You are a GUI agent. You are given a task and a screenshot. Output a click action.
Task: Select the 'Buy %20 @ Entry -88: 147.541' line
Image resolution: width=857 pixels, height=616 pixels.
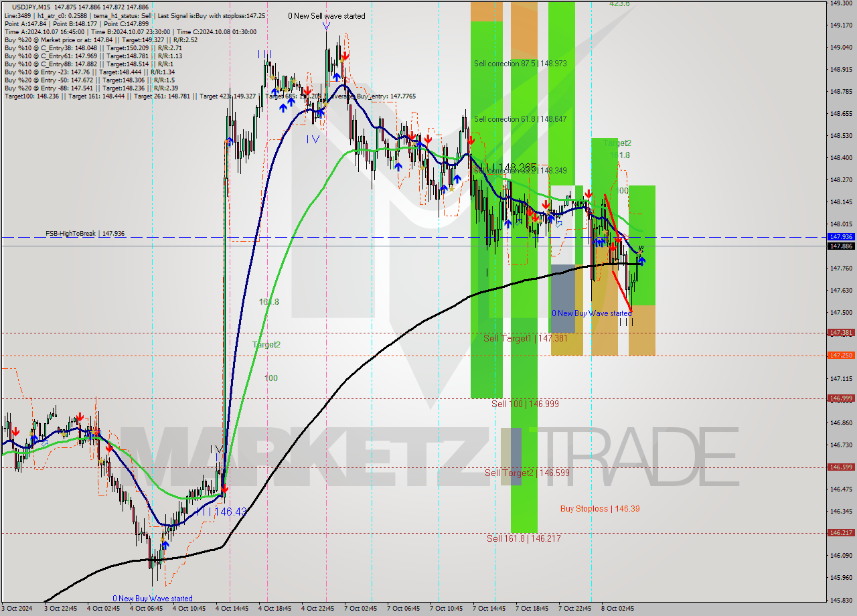coord(91,88)
